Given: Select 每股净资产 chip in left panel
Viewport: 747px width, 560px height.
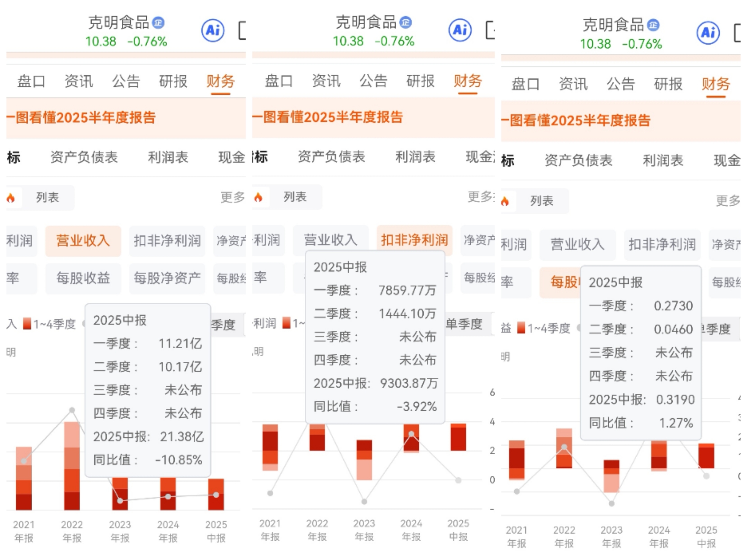Looking at the screenshot, I should (167, 278).
